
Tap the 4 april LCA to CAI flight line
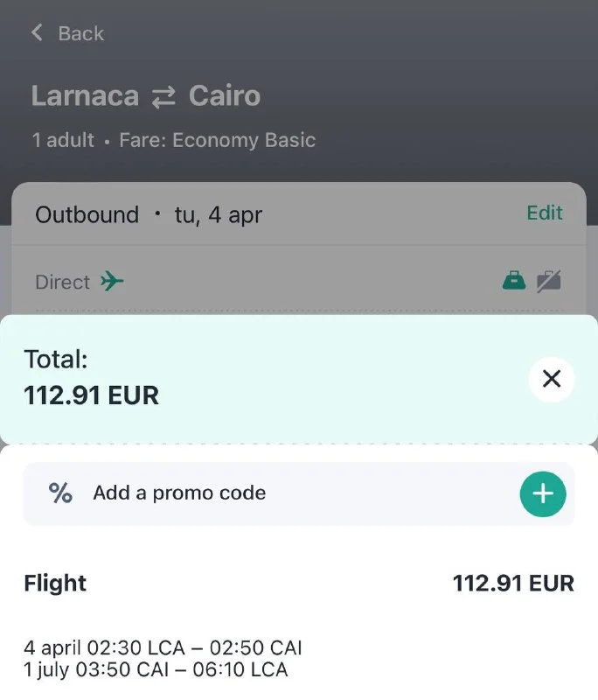(163, 648)
